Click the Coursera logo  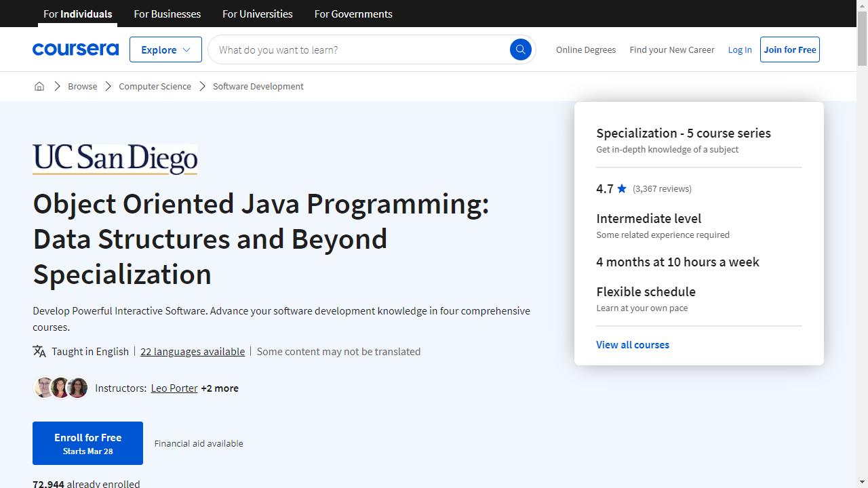75,49
